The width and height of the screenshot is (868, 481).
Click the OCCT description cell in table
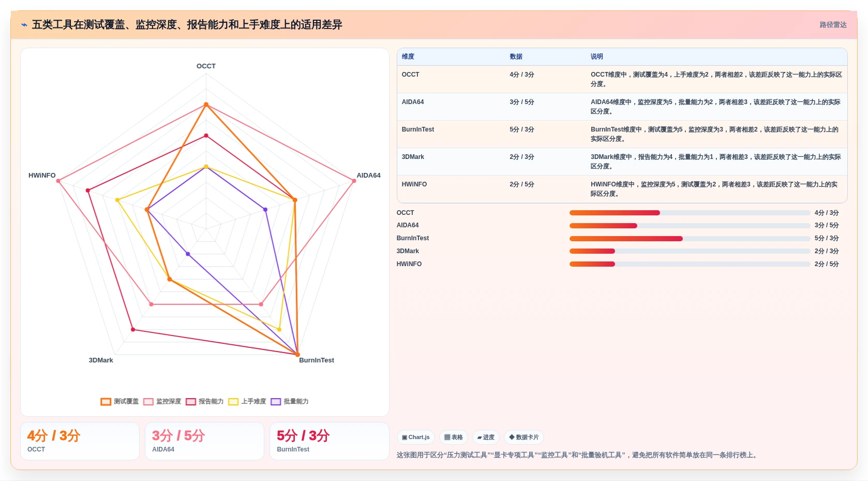tap(716, 79)
